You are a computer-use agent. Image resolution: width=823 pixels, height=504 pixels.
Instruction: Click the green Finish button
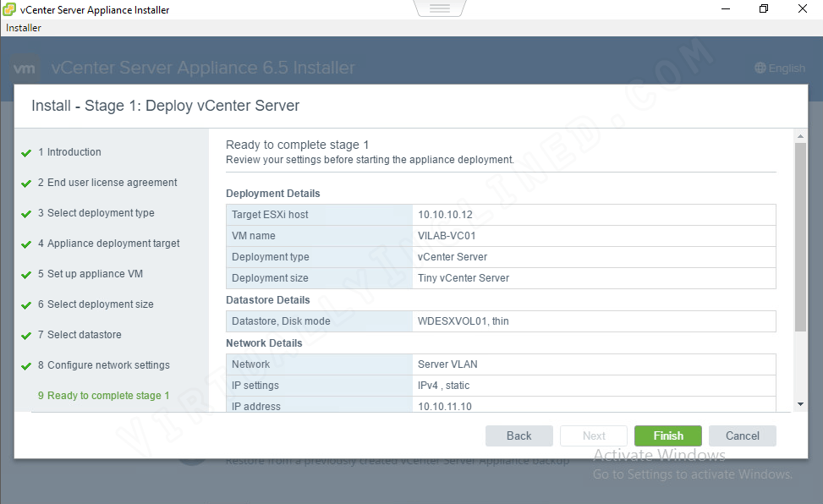point(667,436)
